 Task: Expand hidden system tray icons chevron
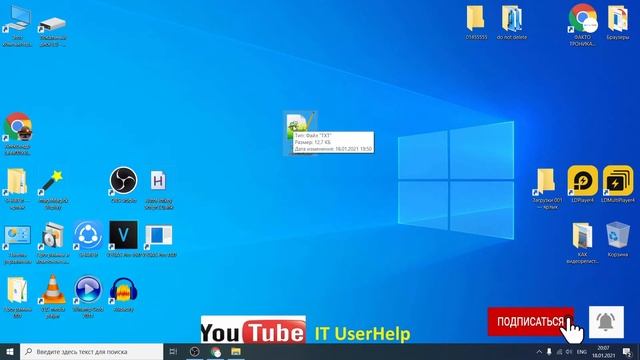(x=539, y=351)
